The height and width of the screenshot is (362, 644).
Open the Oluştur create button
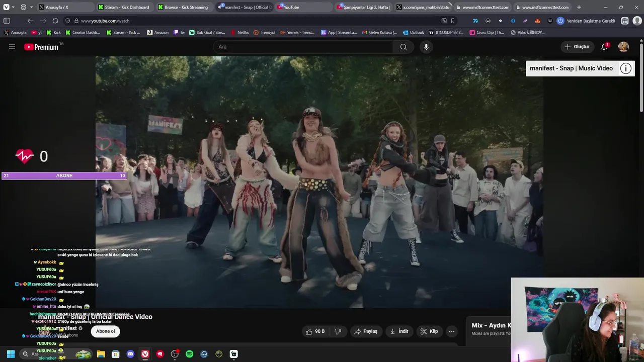coord(577,47)
